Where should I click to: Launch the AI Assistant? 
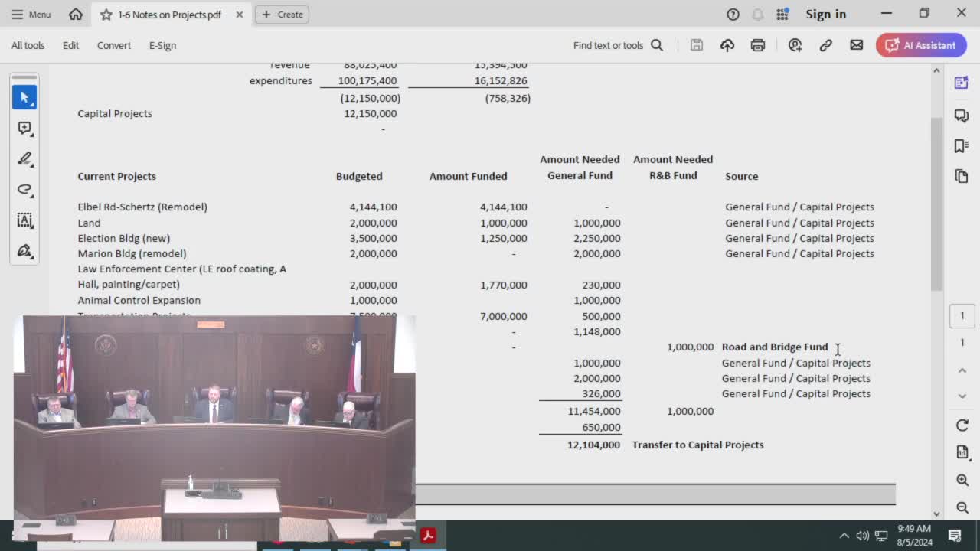[921, 45]
